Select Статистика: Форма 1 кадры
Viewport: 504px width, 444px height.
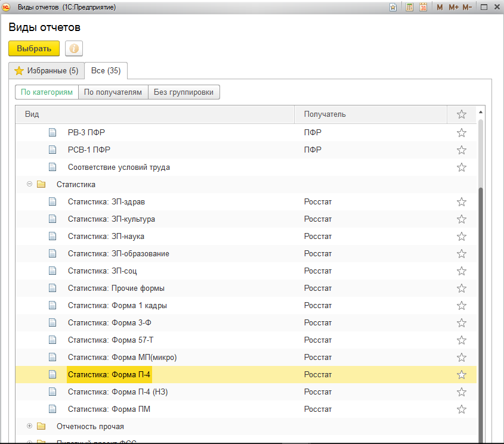tap(246, 306)
